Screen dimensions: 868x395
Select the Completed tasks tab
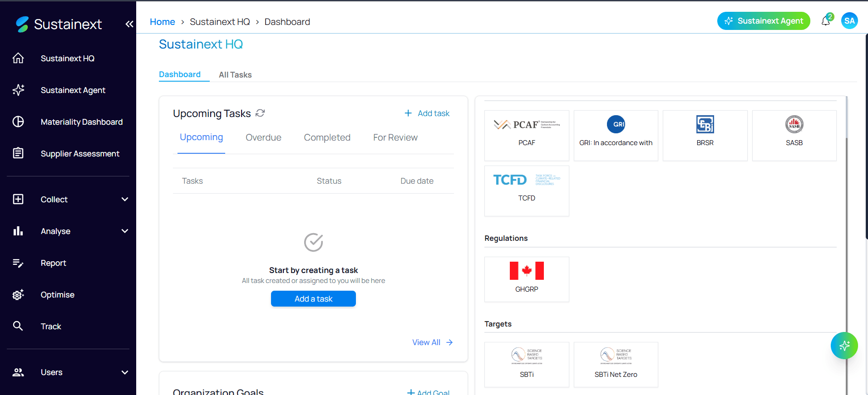point(327,137)
